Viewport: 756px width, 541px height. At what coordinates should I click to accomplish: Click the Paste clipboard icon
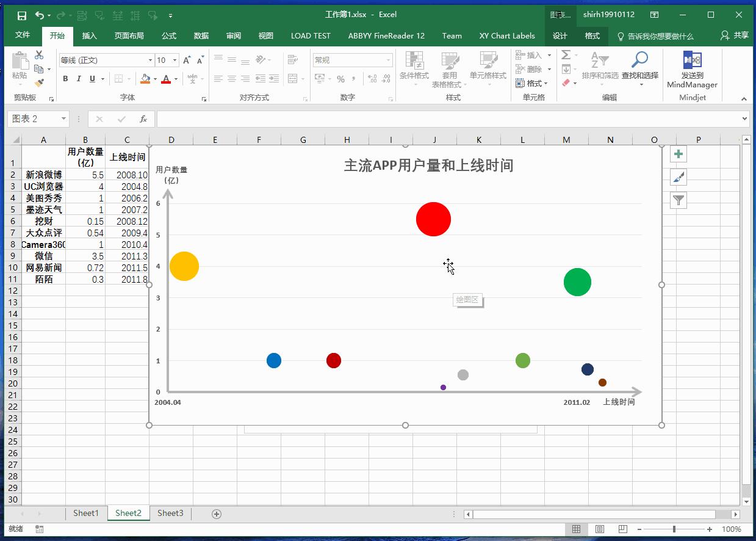(x=20, y=61)
